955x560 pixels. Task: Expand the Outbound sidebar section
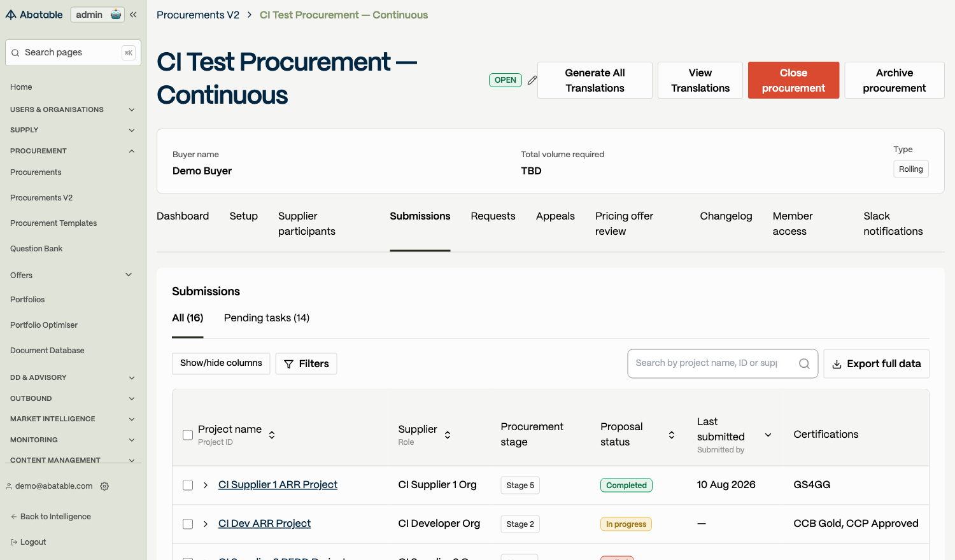point(132,399)
